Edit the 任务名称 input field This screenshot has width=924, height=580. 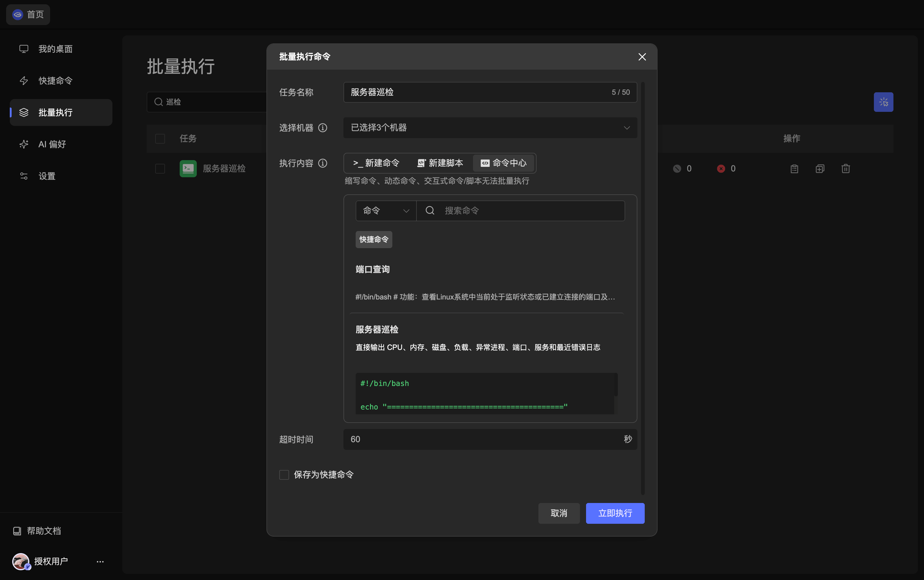[490, 92]
